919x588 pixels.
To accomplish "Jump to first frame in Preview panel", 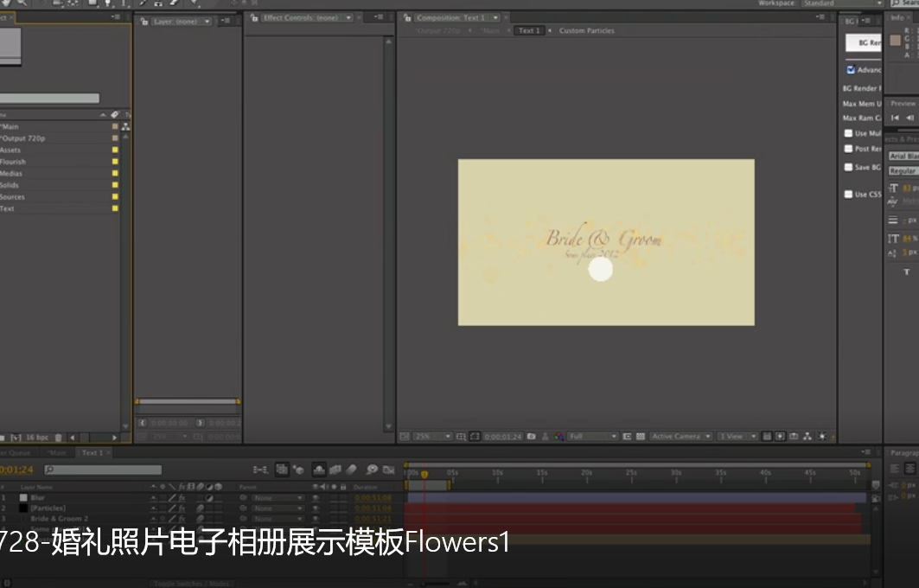I will pos(895,118).
